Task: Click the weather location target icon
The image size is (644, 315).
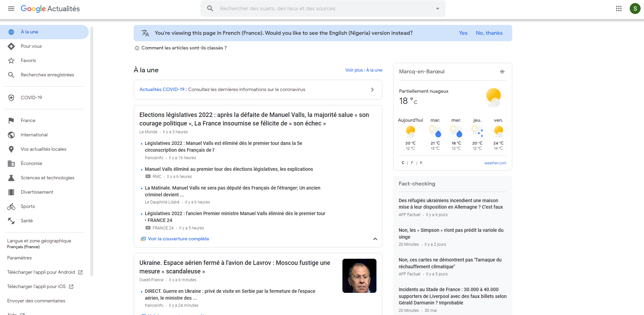Action: tap(502, 72)
